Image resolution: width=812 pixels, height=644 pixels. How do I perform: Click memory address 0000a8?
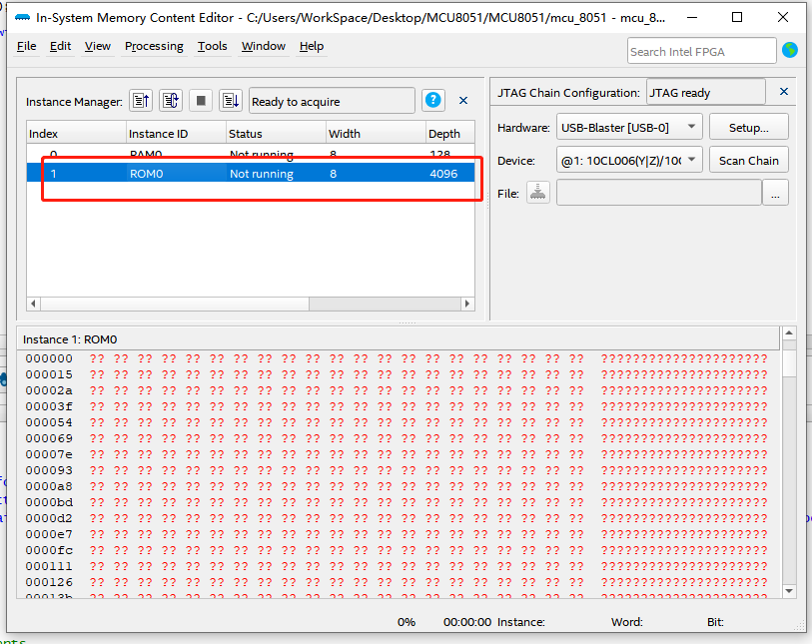click(49, 486)
